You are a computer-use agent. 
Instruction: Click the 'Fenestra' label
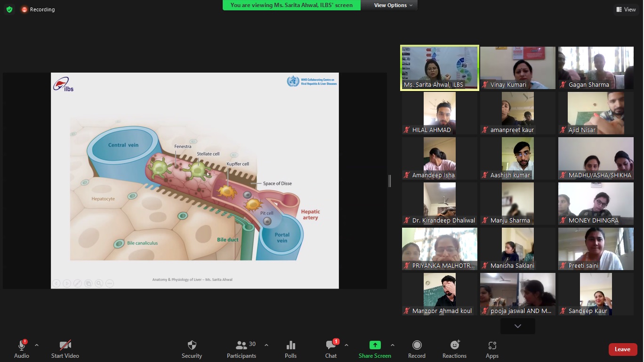tap(183, 147)
